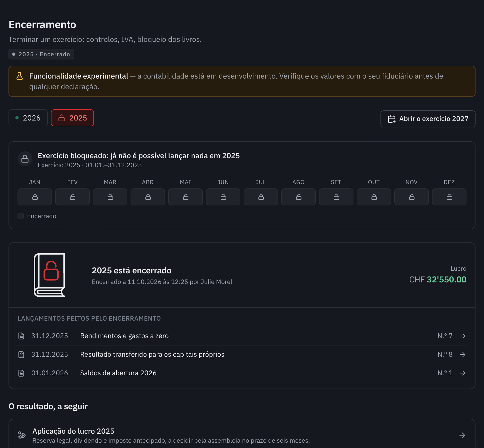This screenshot has height=448, width=484.
Task: Click the JUL locked month cell
Action: pyautogui.click(x=261, y=197)
